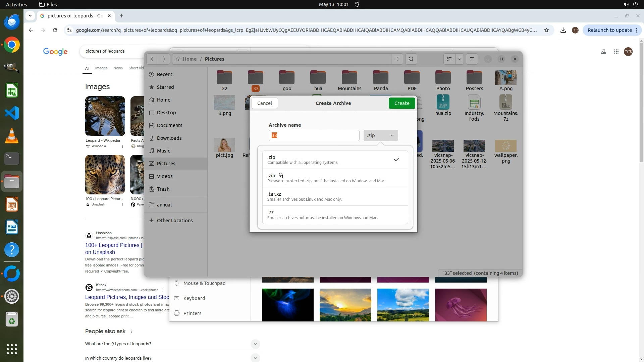Collapse the .zip format dropdown
Viewport: 644px width, 362px height.
click(x=381, y=135)
